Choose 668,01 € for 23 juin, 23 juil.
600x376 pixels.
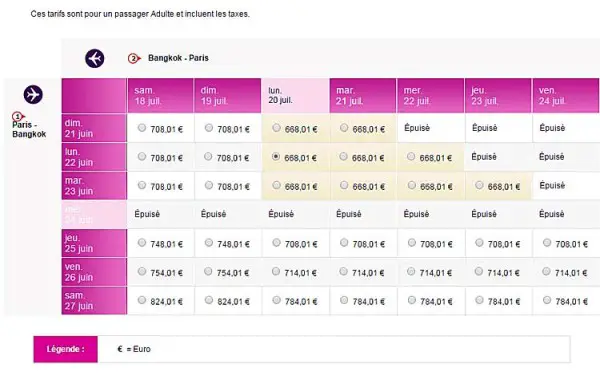pos(479,185)
